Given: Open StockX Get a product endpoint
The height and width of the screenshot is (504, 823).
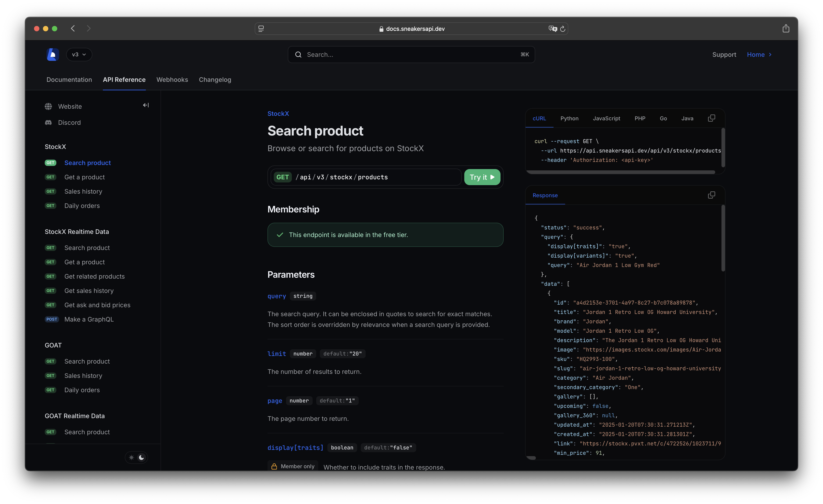Looking at the screenshot, I should (85, 177).
